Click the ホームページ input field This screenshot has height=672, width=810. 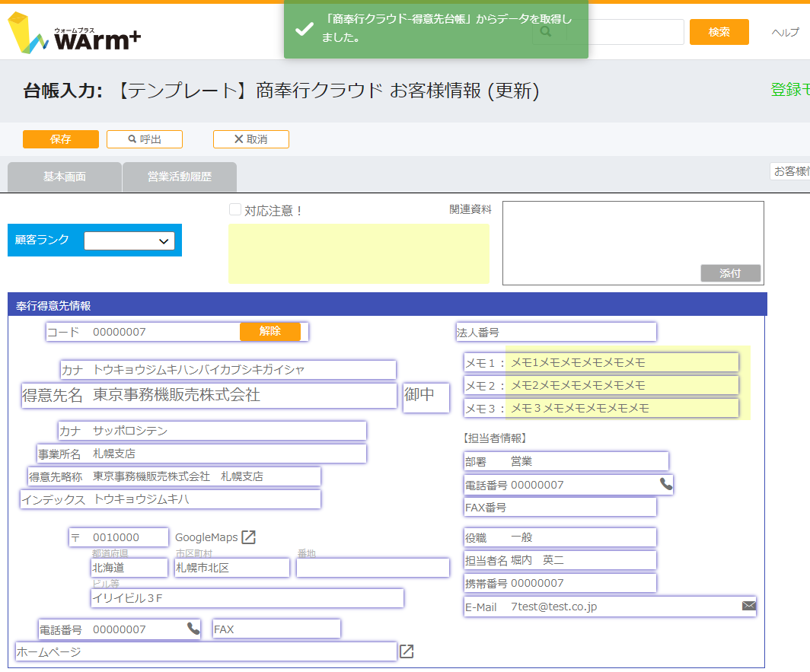(x=206, y=651)
